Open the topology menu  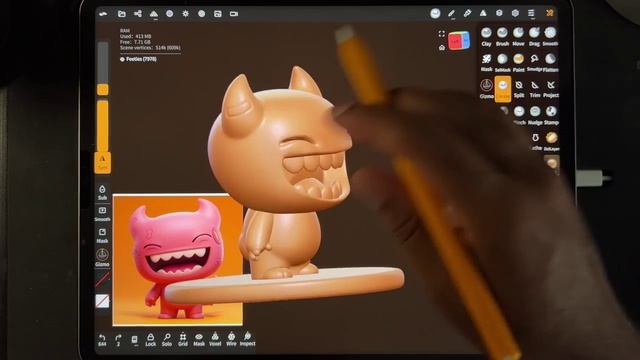point(153,14)
